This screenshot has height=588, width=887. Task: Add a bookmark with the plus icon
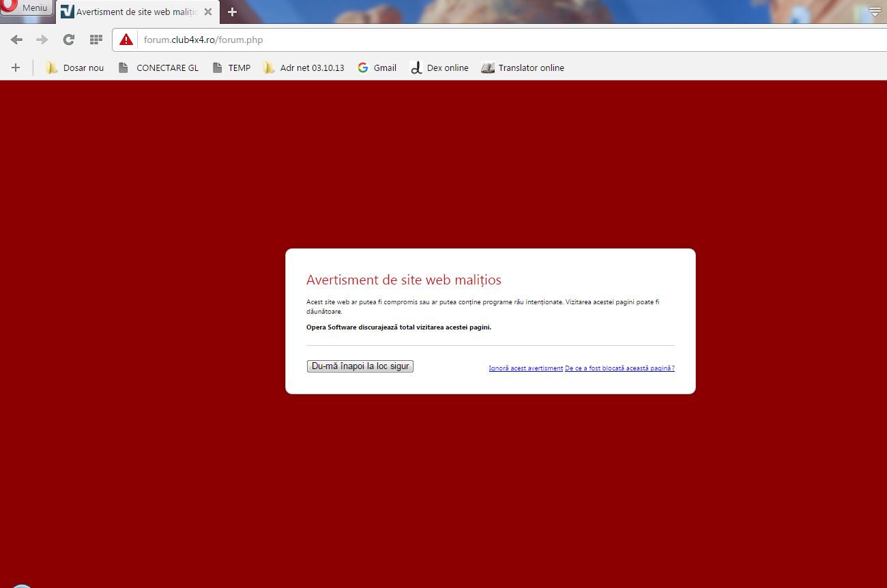(16, 68)
